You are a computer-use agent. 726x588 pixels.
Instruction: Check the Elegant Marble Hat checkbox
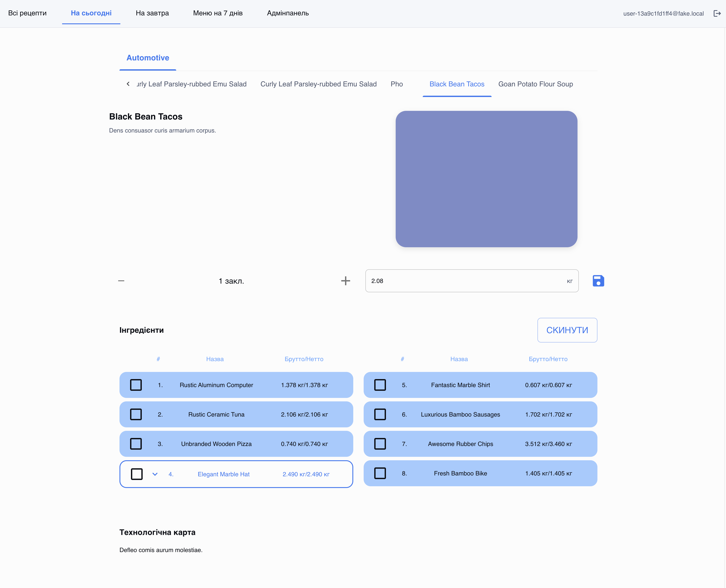click(x=137, y=474)
